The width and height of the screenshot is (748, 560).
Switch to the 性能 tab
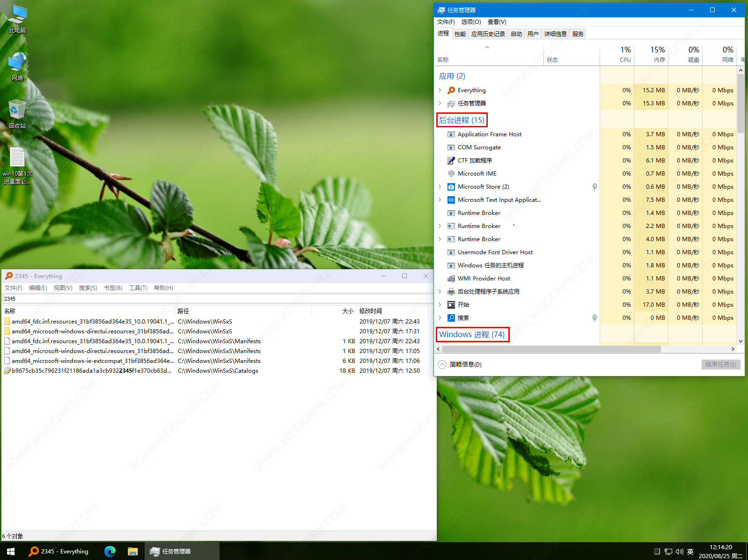[x=460, y=34]
